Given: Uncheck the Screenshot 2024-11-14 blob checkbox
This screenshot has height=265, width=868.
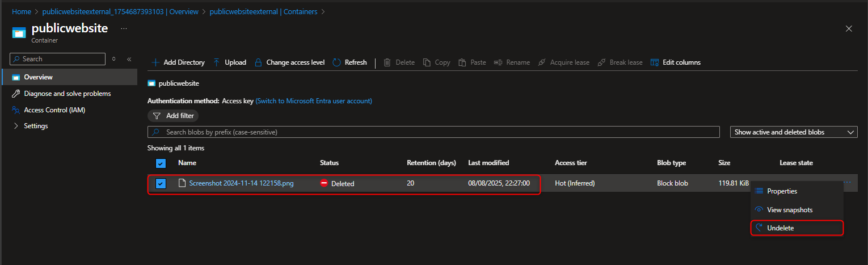Looking at the screenshot, I should [x=161, y=183].
